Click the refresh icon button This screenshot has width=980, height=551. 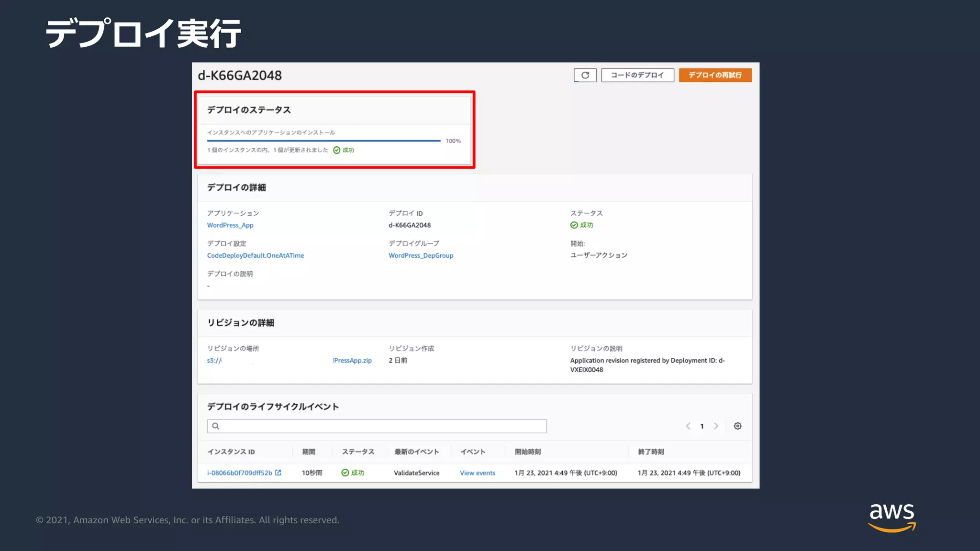(x=585, y=75)
